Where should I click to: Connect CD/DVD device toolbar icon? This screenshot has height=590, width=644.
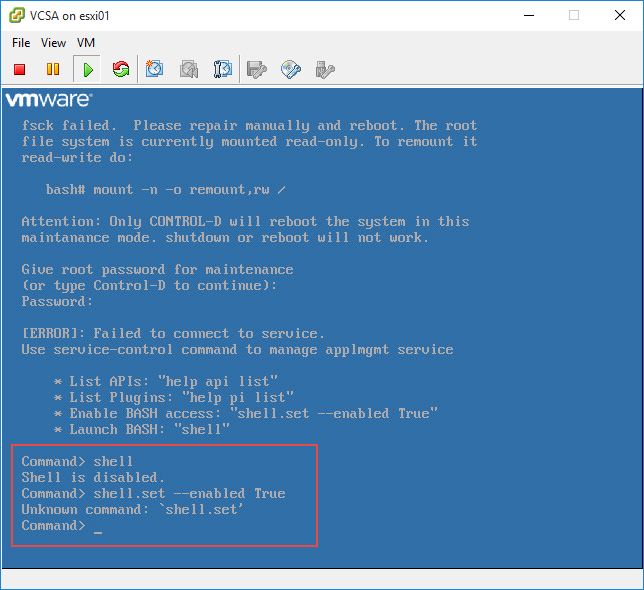291,69
